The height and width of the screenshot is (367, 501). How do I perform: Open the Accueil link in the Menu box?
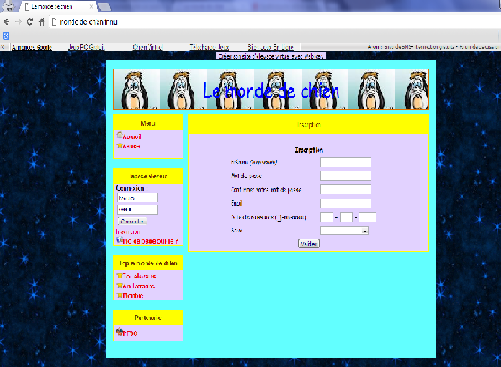click(x=132, y=137)
